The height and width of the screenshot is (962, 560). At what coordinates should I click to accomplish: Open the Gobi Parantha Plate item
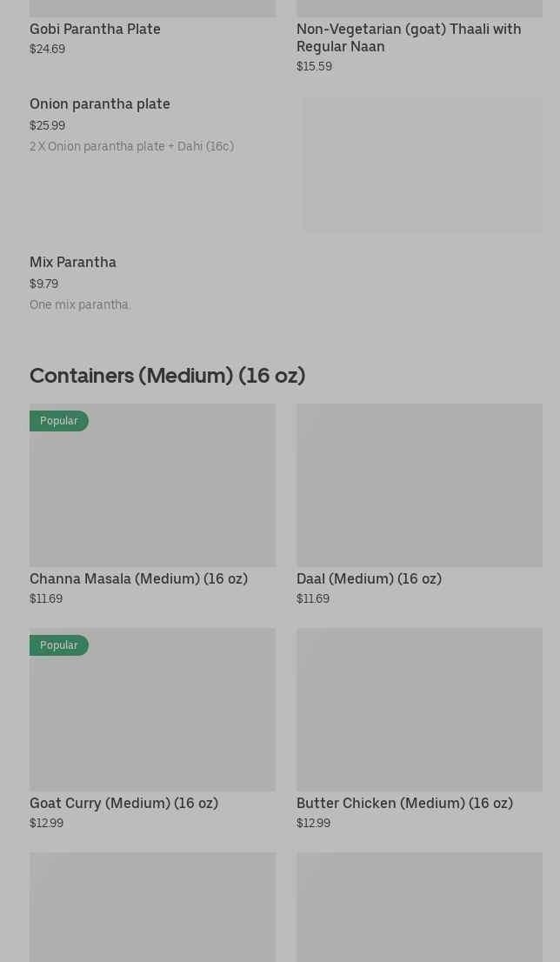pos(95,29)
